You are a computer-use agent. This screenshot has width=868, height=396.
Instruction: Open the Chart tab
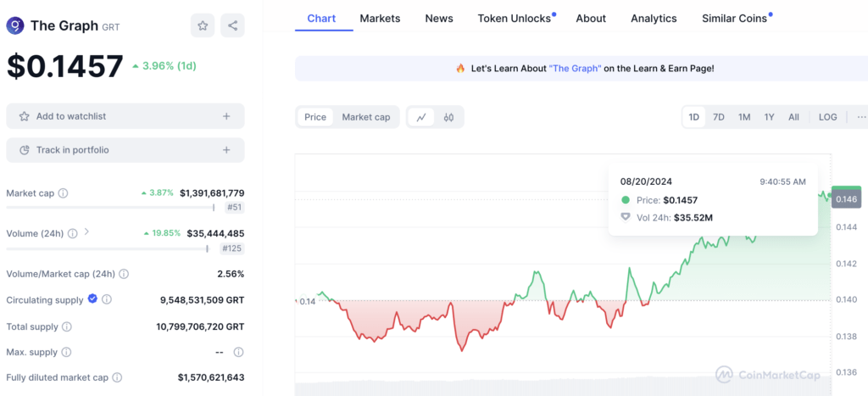pos(321,19)
